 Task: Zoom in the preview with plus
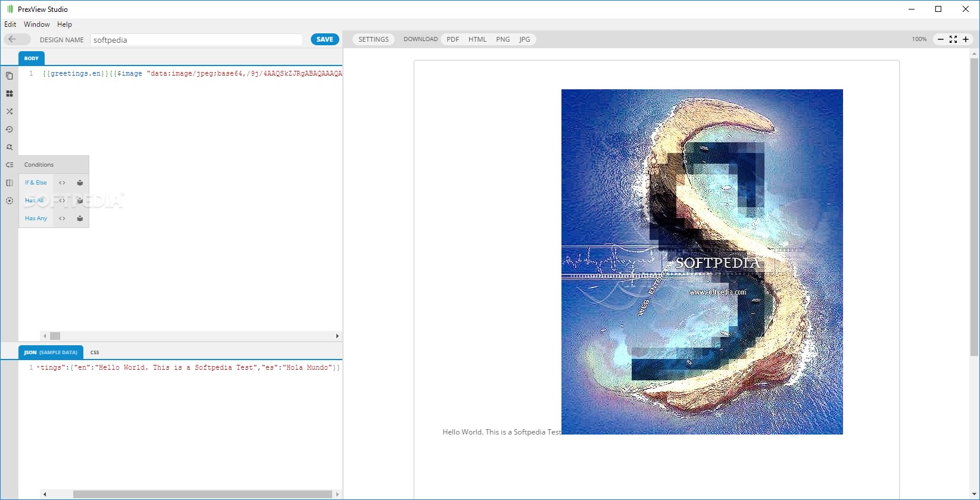coord(966,39)
